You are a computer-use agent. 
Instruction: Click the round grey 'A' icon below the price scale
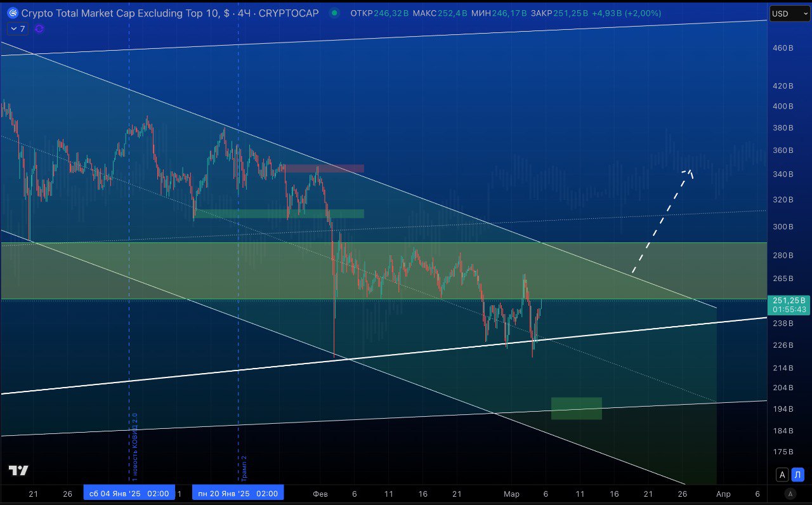click(790, 494)
